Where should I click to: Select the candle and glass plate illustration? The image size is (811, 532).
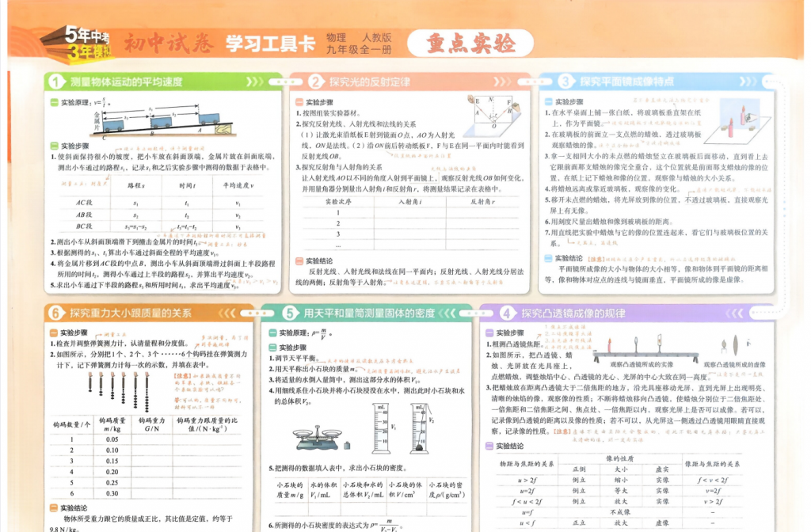737,122
